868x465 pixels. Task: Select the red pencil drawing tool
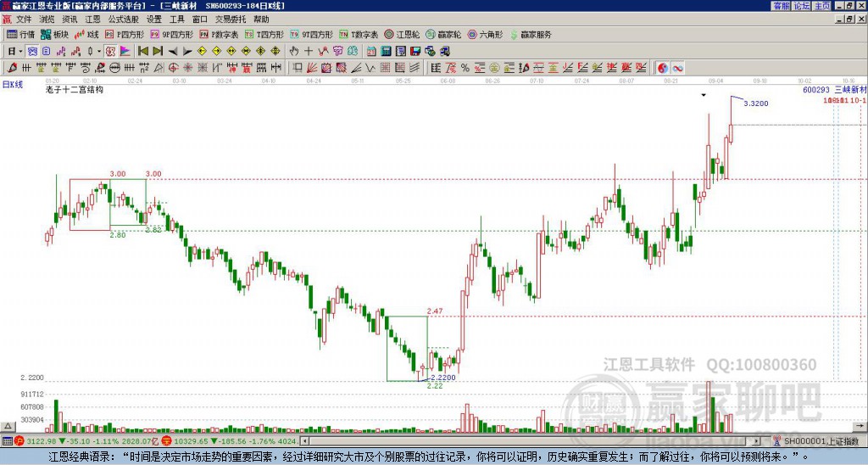pos(11,68)
